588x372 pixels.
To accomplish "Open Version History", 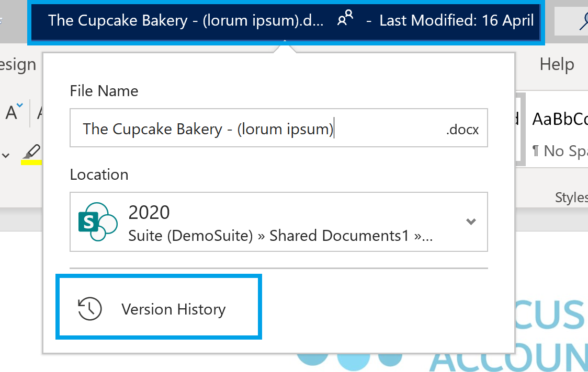I will (173, 309).
